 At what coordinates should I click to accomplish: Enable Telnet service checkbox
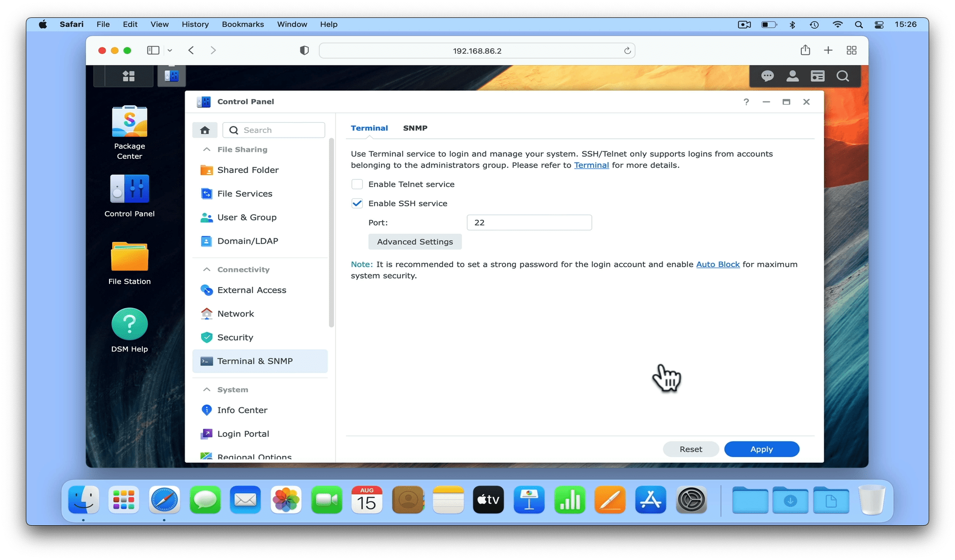point(357,184)
